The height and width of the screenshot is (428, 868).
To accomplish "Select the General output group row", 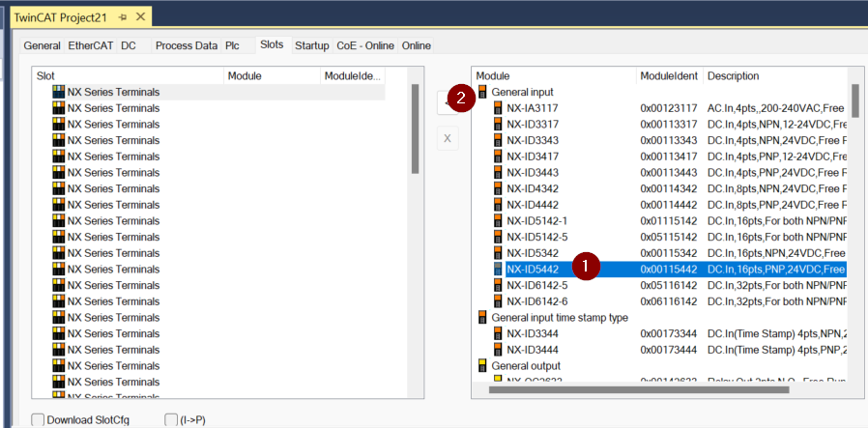I will (526, 365).
